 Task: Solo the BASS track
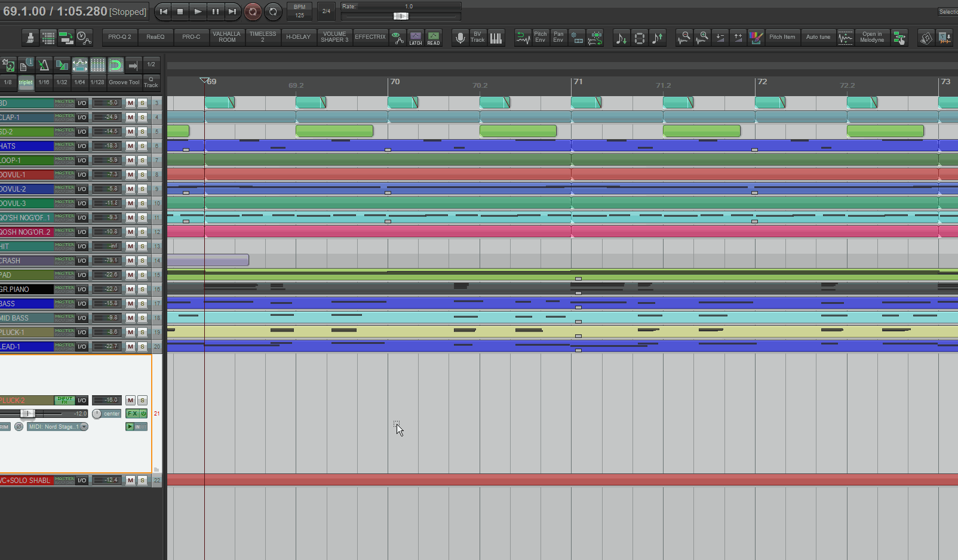pos(142,304)
